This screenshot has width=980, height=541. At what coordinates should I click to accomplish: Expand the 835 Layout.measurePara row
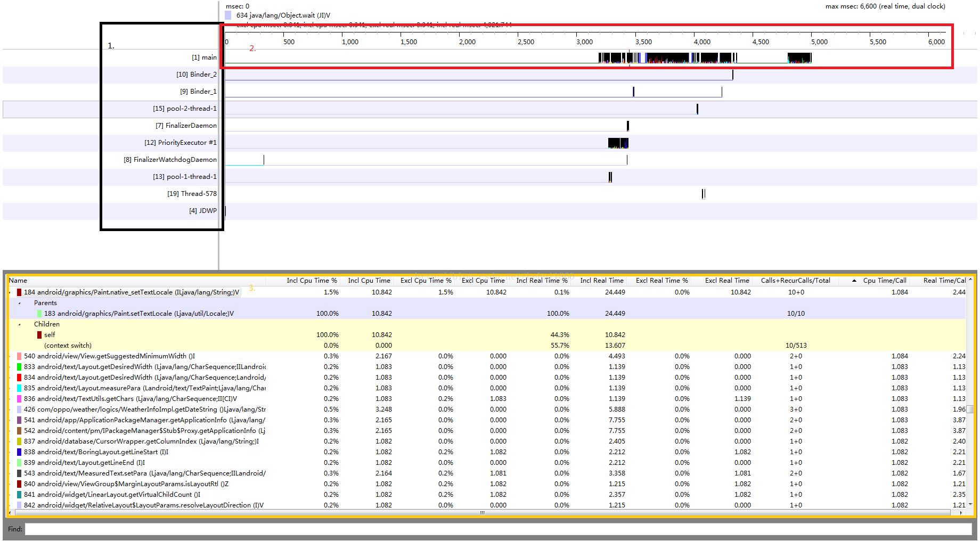[x=11, y=388]
